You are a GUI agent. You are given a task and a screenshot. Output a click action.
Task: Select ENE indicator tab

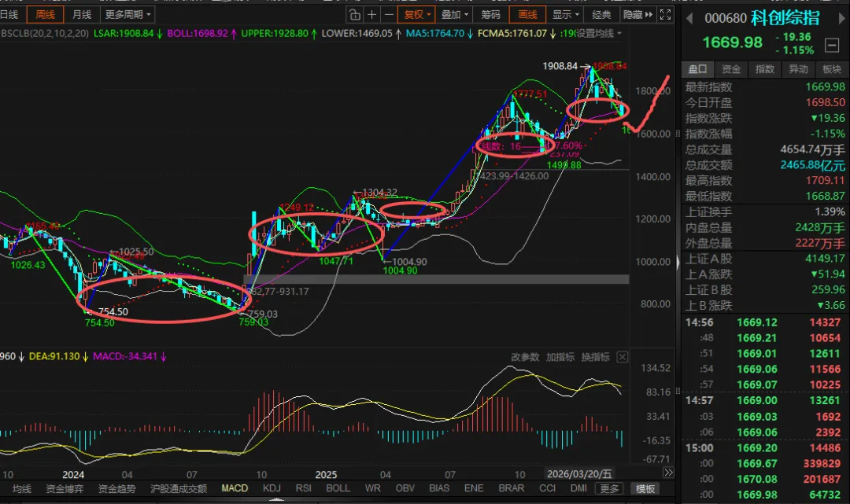click(474, 488)
